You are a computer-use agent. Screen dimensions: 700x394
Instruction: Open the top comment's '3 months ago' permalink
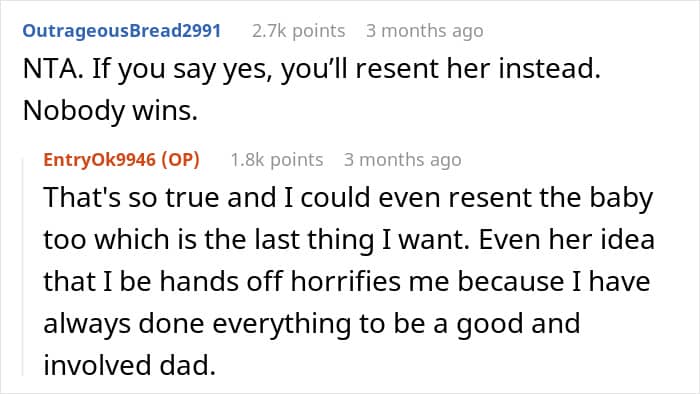click(425, 31)
